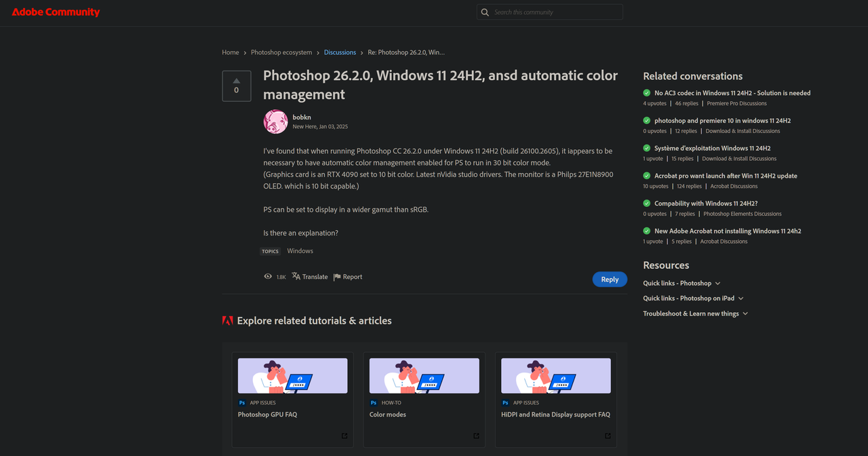Expand Quick links - Photoshop

coord(682,283)
